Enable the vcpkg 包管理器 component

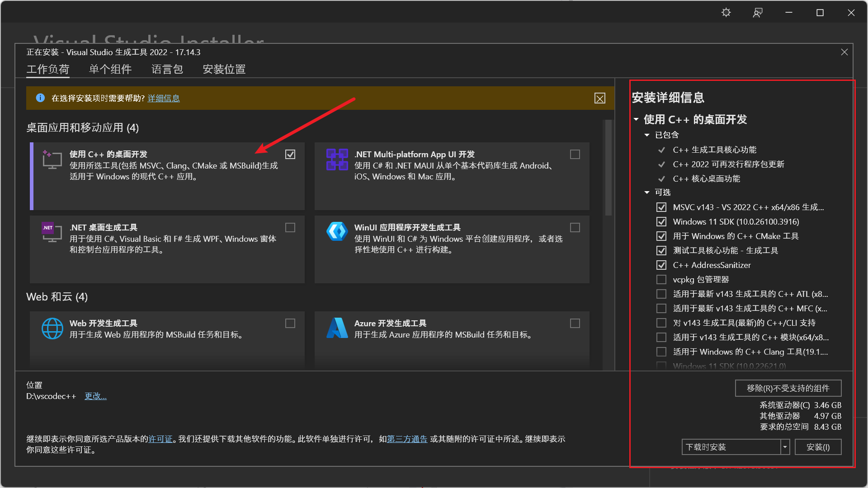661,279
